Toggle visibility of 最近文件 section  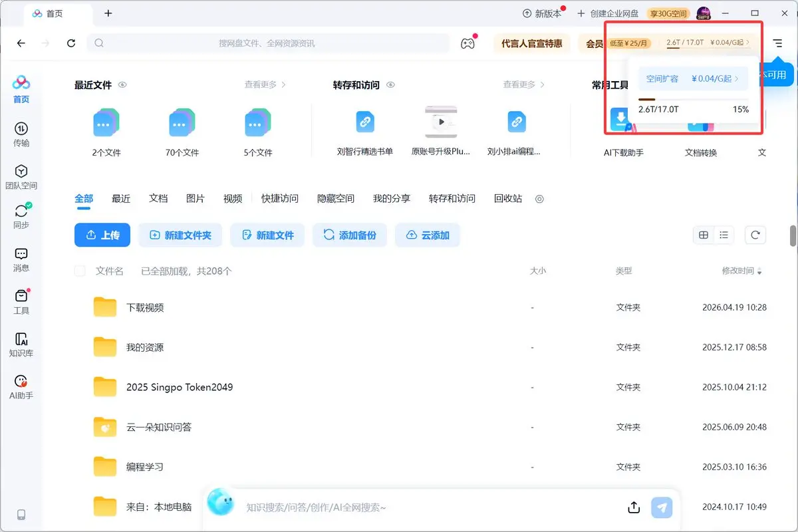tap(122, 85)
